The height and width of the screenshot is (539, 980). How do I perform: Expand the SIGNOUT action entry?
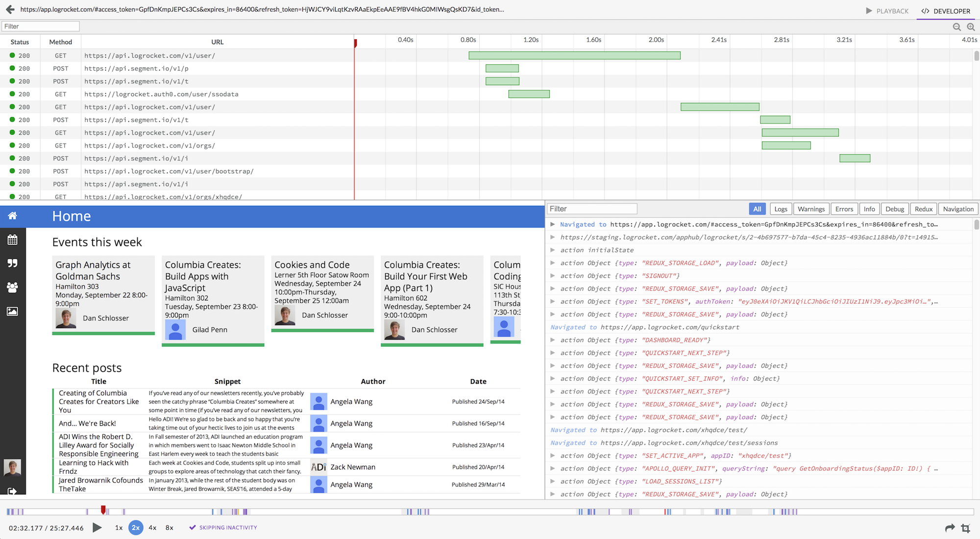coord(553,276)
